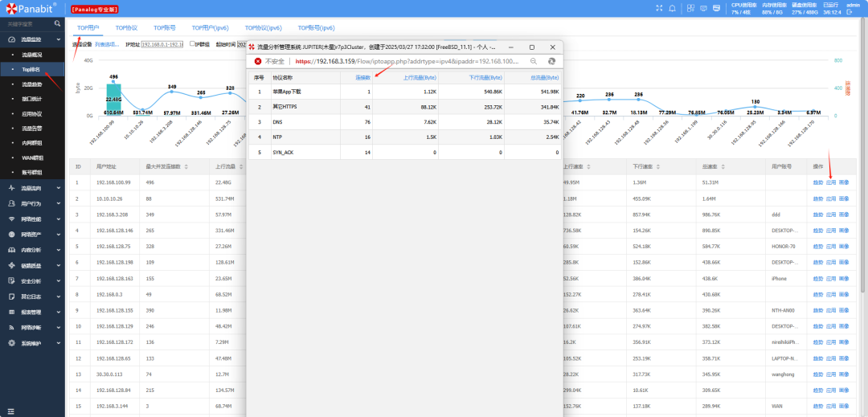Screen dimensions: 868x417
Task: Sort popup table by 连接数 header
Action: [362, 78]
